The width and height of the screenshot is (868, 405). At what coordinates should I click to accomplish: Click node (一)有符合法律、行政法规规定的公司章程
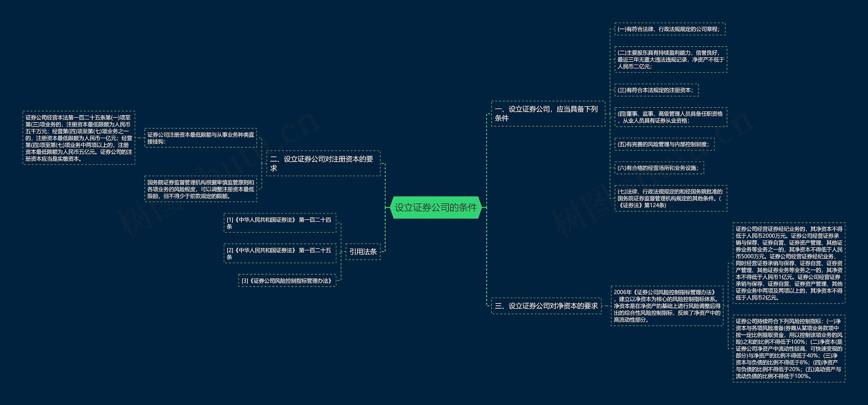coord(670,30)
